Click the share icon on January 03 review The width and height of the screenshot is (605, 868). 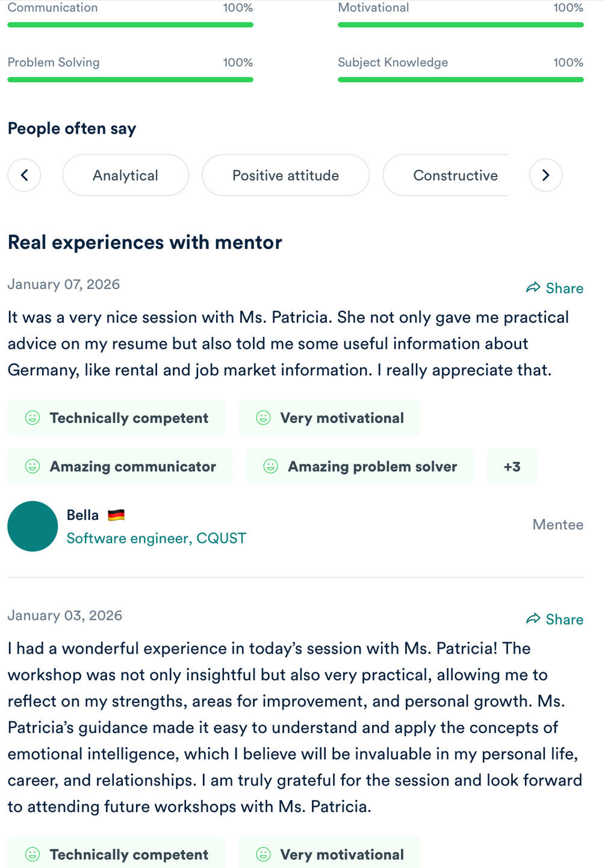pyautogui.click(x=533, y=619)
